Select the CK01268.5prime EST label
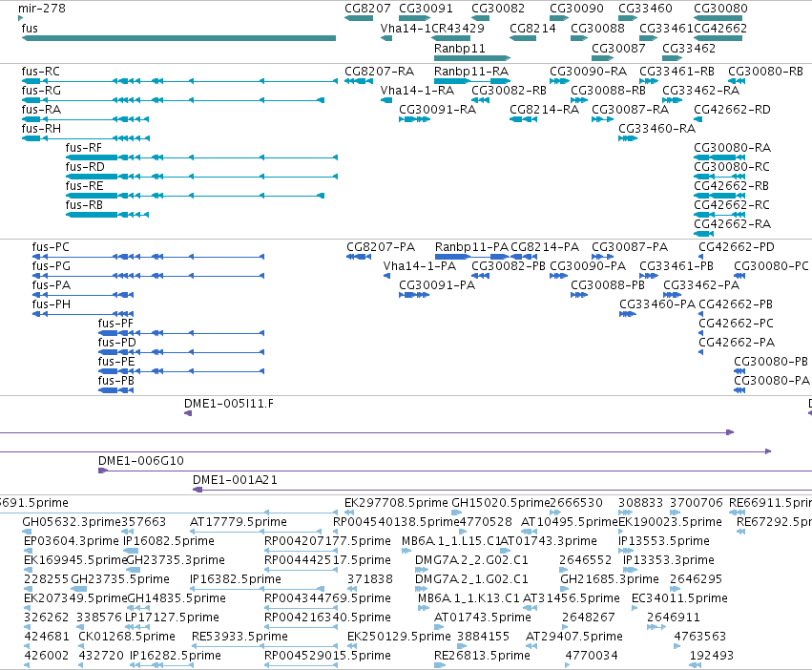Screen dimensions: 812x670 (126, 636)
